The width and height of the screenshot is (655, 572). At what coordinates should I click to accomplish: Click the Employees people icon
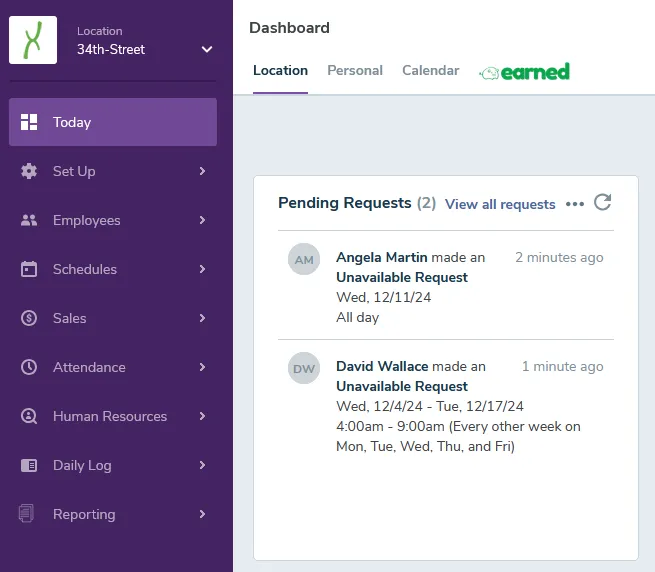coord(29,220)
